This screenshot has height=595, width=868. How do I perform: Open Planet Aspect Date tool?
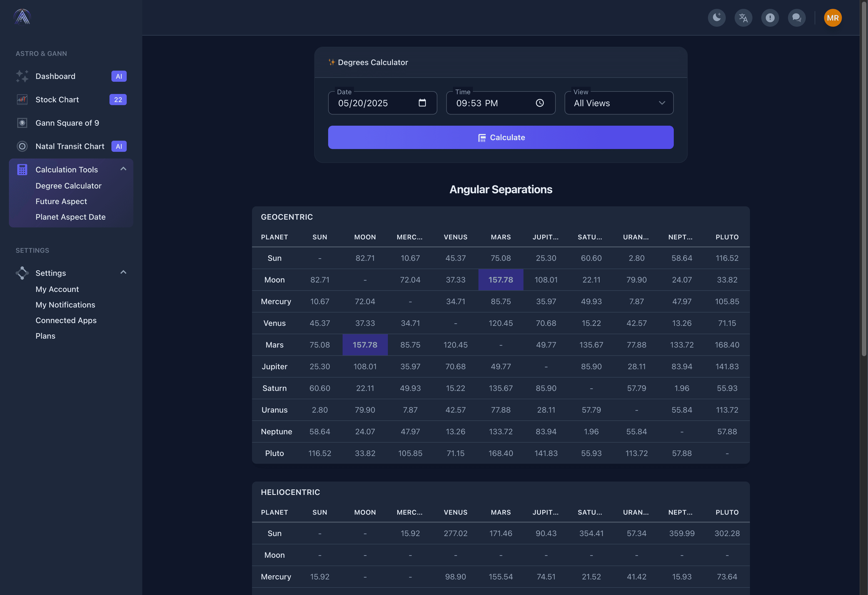(71, 217)
